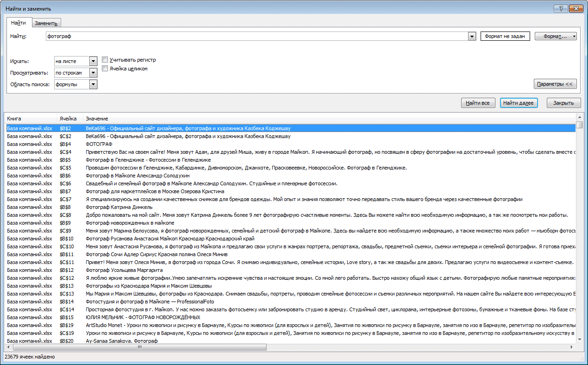Click the Найти далее button
Screen dimensions: 588x365
pos(519,103)
